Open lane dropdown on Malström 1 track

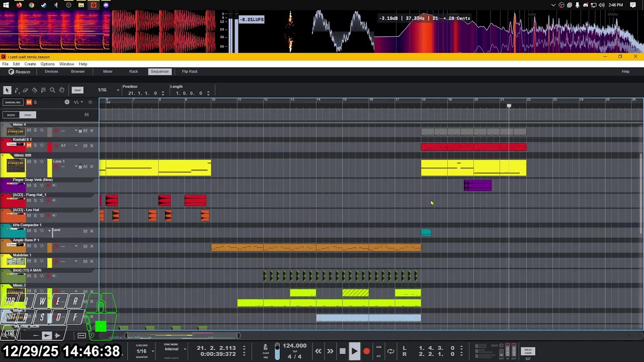(x=76, y=261)
